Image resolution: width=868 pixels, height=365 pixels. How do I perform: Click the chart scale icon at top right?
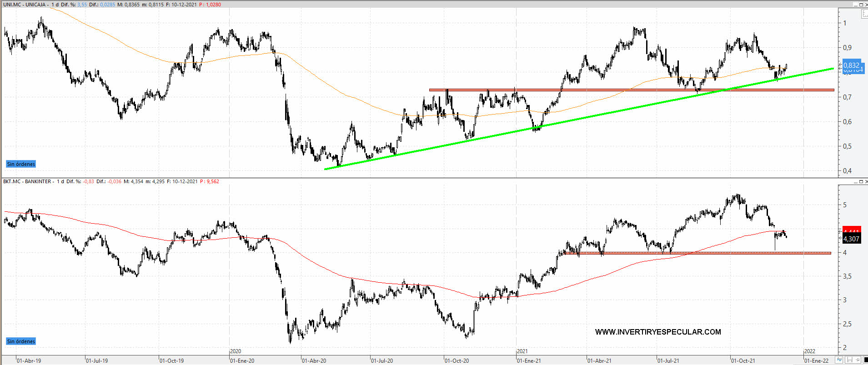[864, 14]
